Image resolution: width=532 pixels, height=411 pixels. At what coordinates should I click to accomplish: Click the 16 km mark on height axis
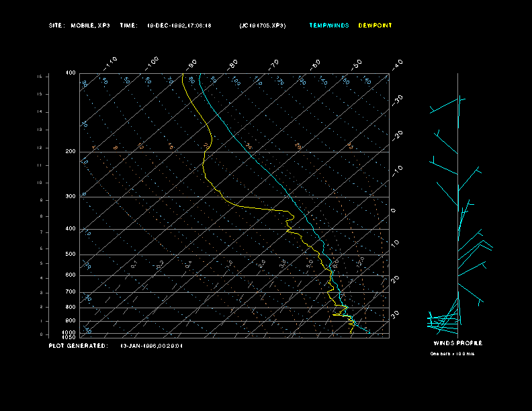tap(40, 77)
